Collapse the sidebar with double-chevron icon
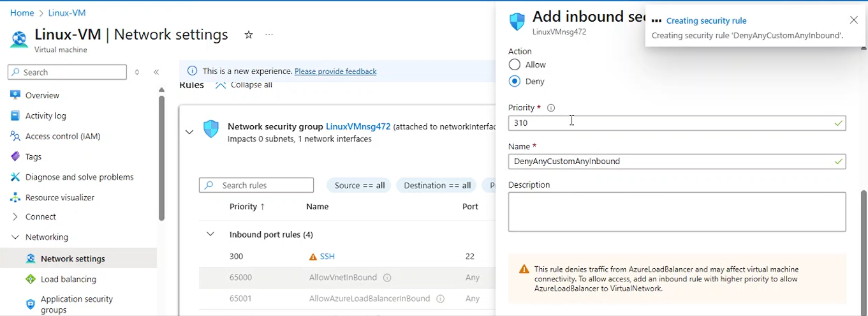The height and width of the screenshot is (316, 868). point(156,72)
